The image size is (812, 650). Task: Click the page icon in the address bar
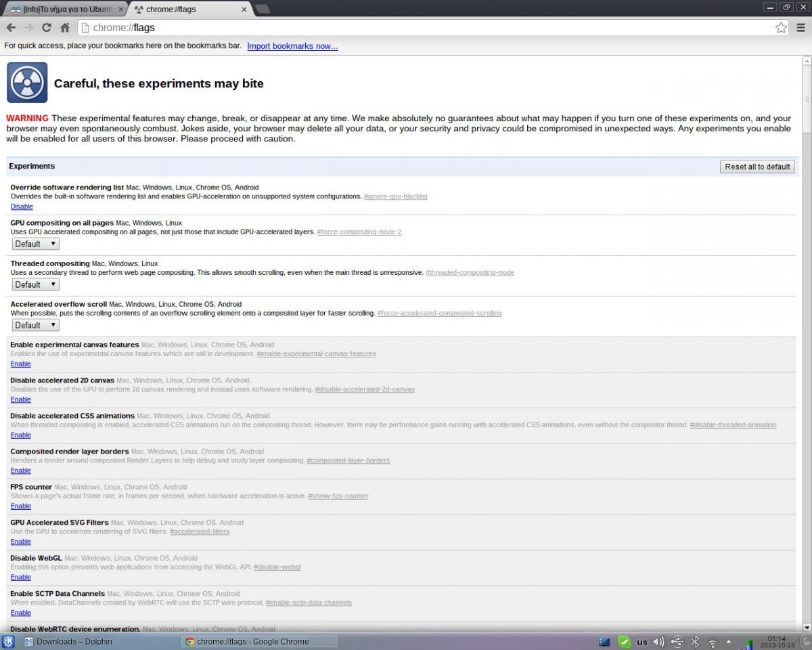pos(85,28)
